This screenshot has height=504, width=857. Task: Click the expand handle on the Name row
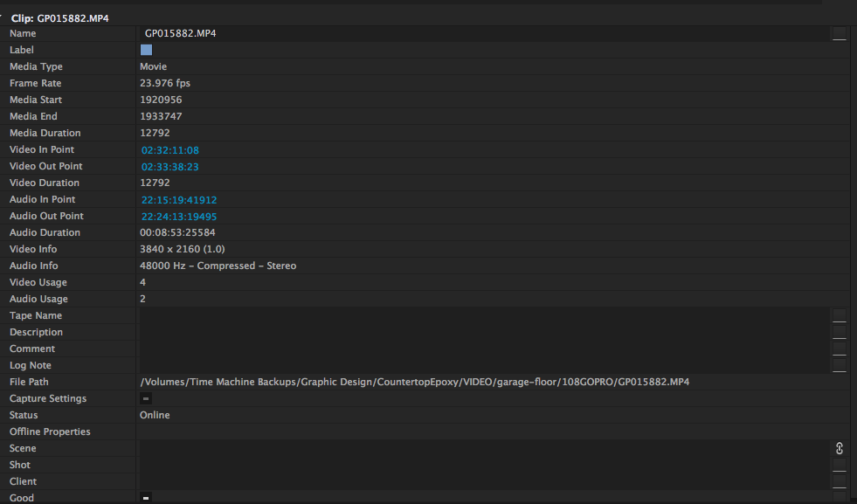[839, 34]
